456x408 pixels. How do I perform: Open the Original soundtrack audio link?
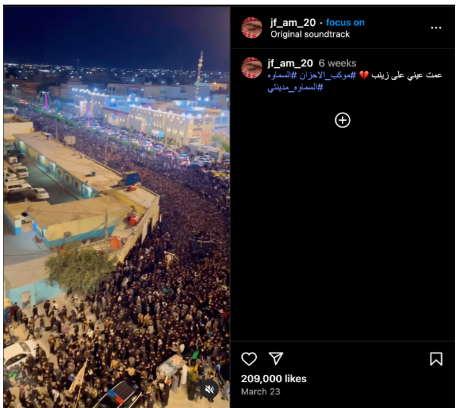(310, 34)
